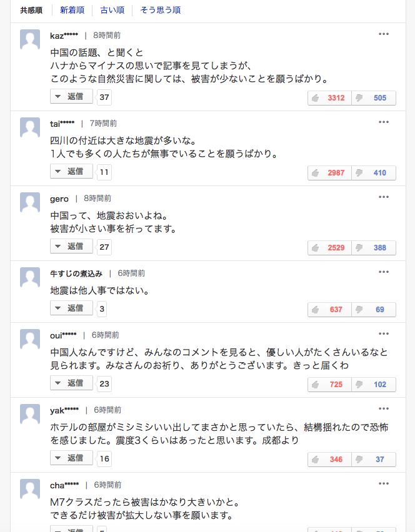This screenshot has height=532, width=415.
Task: Click the oui user avatar icon
Action: point(30,339)
